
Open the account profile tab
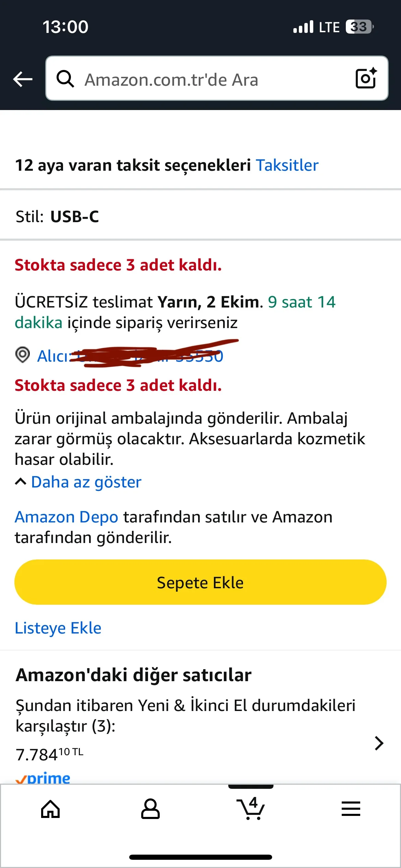pos(150,809)
